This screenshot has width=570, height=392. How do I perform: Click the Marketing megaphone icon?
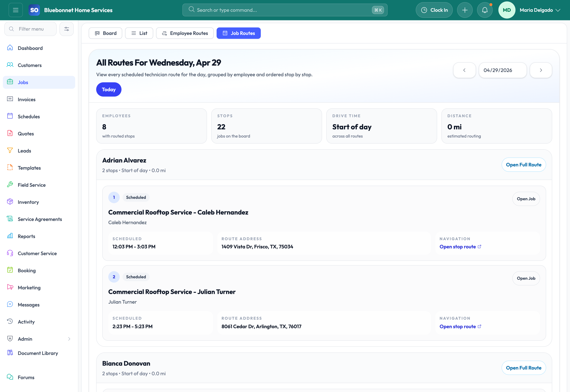click(x=10, y=287)
